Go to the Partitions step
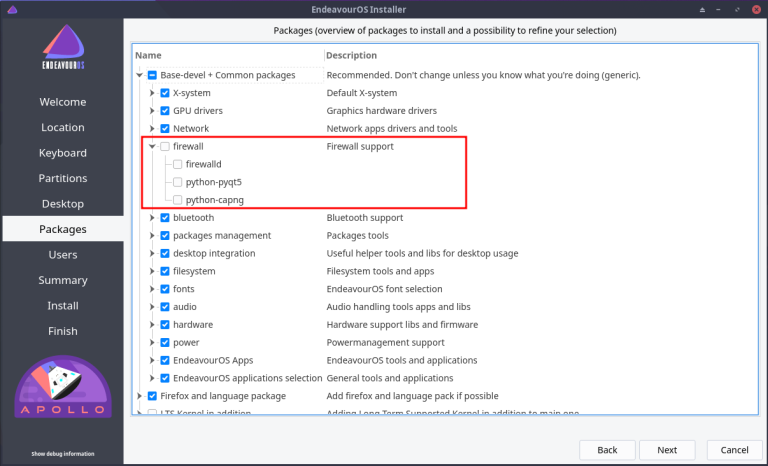 coord(63,178)
